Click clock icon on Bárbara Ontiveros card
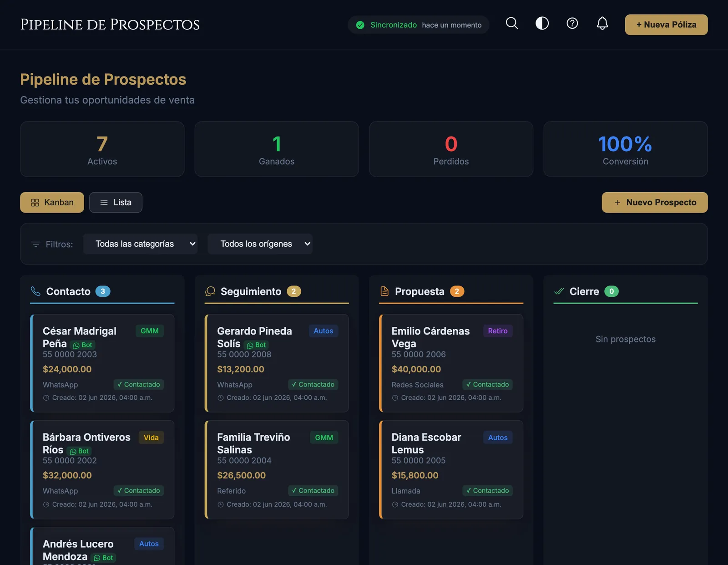The image size is (728, 565). [46, 504]
